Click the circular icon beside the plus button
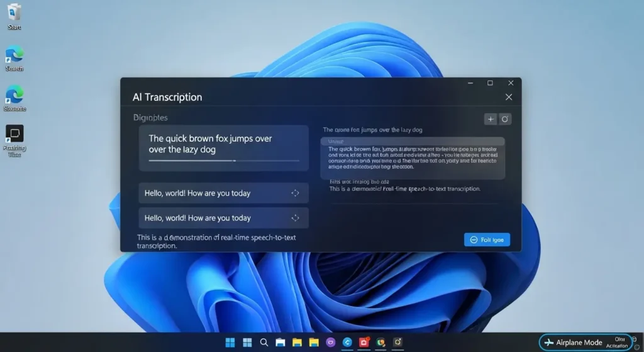Screen dimensions: 644x352 coord(504,119)
